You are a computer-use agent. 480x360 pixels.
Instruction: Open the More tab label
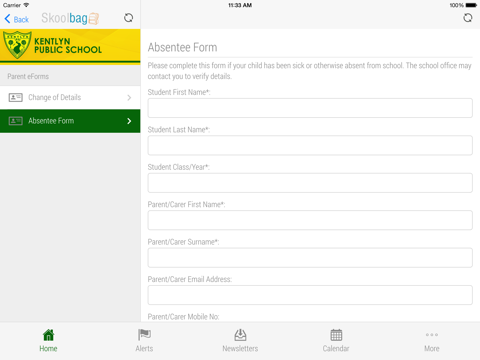click(x=432, y=349)
